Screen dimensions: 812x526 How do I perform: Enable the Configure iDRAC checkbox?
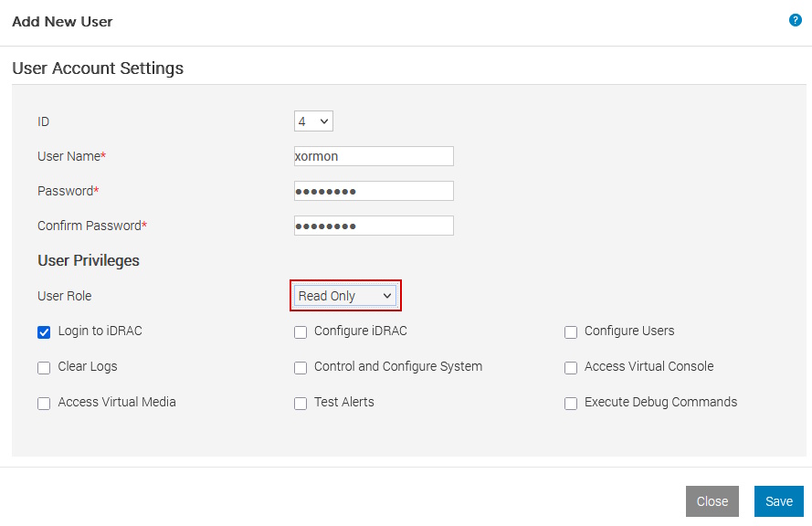301,331
